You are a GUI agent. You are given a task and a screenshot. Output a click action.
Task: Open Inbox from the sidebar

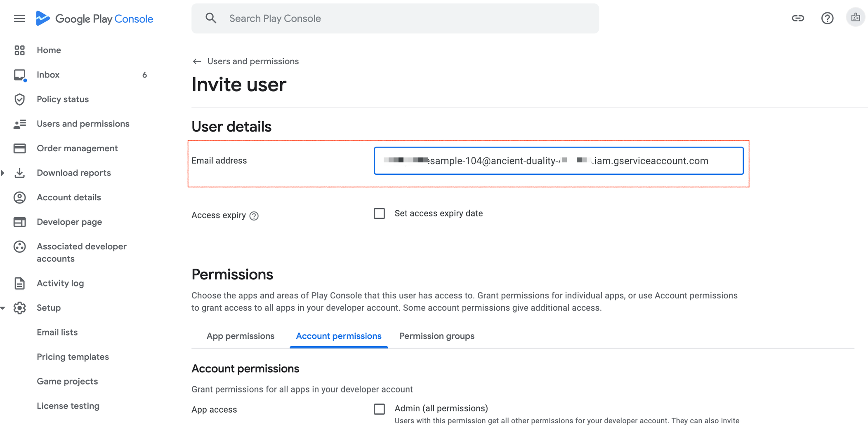48,75
